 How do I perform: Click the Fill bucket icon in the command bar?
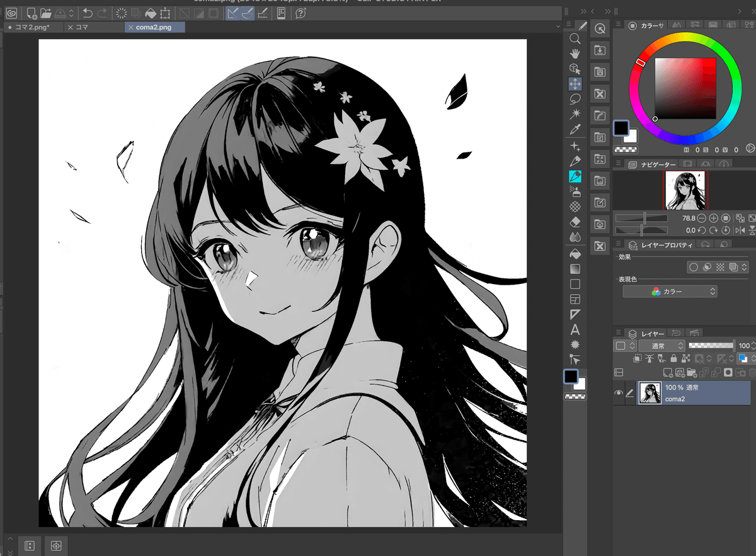point(151,13)
